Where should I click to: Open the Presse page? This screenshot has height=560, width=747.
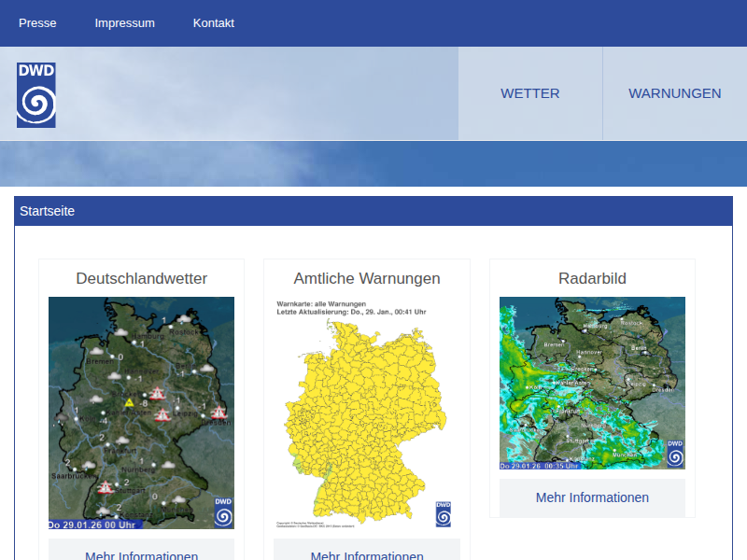(37, 23)
